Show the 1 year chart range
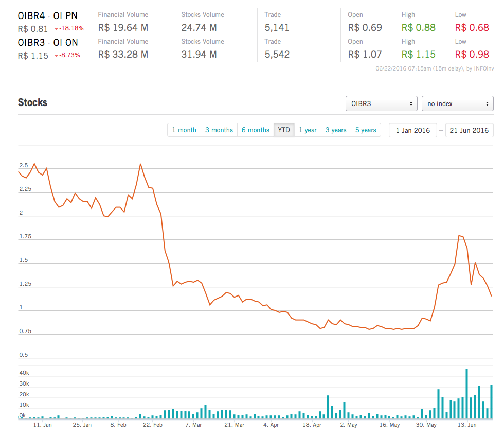 click(x=308, y=130)
